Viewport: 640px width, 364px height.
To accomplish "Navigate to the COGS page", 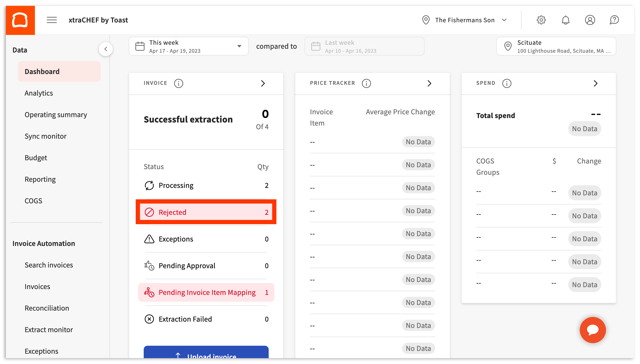I will tap(33, 201).
